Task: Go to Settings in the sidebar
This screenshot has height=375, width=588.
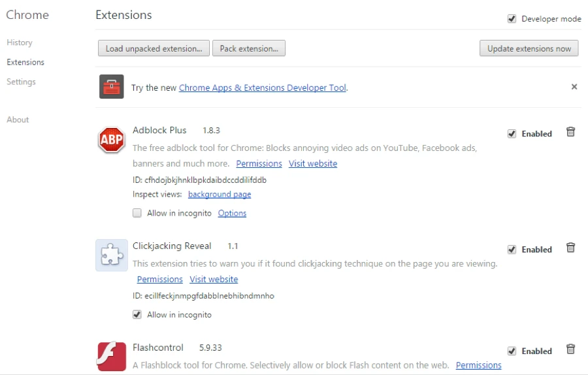Action: point(21,82)
